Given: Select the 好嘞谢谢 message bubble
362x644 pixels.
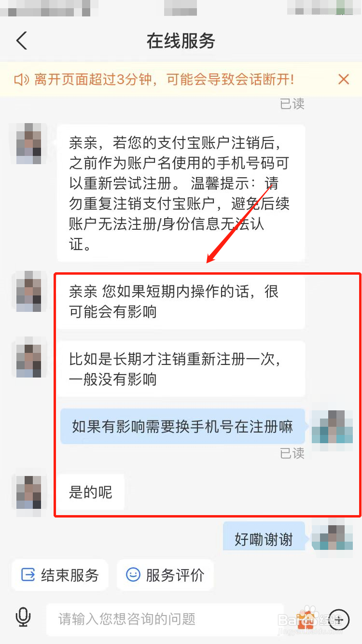Looking at the screenshot, I should click(x=264, y=536).
